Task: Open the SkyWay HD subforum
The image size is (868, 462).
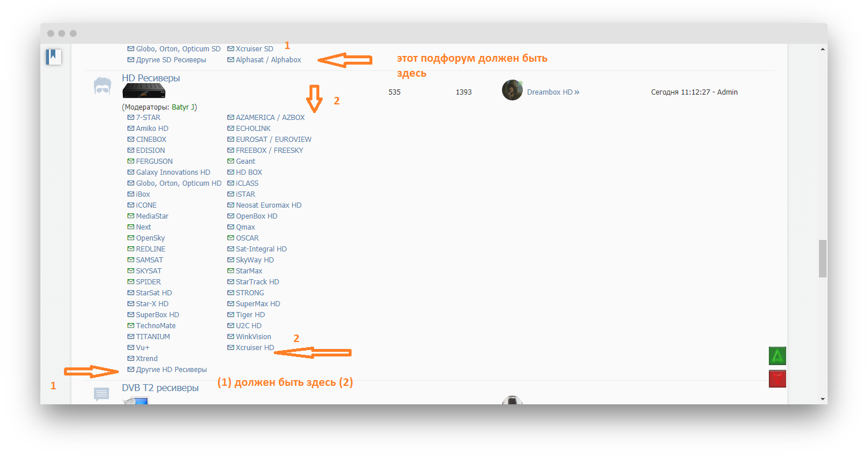Action: tap(255, 260)
